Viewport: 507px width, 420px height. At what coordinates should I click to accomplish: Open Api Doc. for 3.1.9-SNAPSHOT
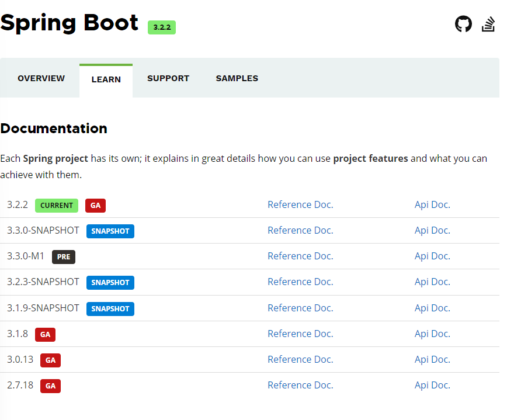tap(432, 308)
